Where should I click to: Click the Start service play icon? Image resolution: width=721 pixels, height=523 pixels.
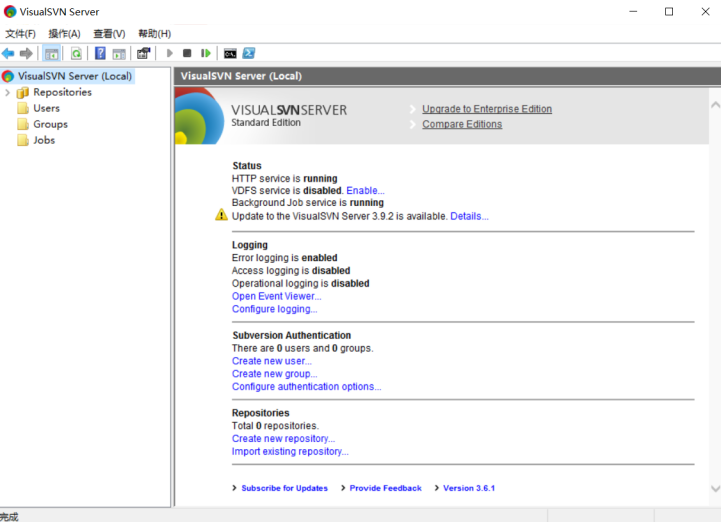170,53
